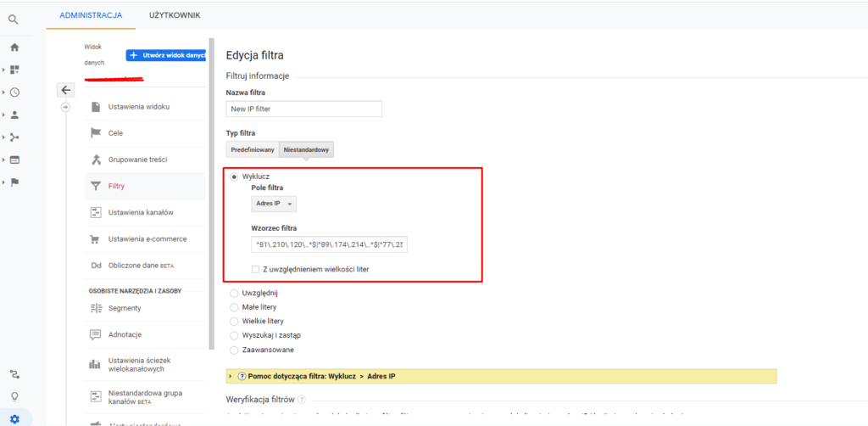Open the Audience person icon
Viewport: 868px width, 426px height.
tap(14, 115)
